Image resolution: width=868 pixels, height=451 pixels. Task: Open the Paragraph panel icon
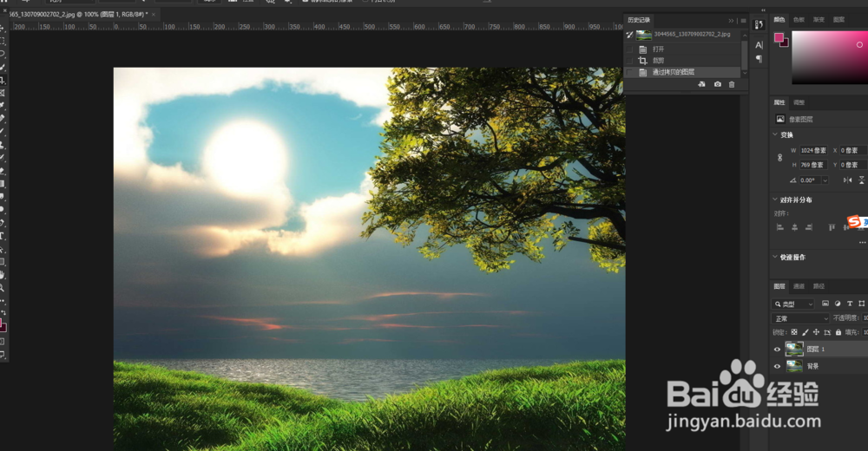759,59
